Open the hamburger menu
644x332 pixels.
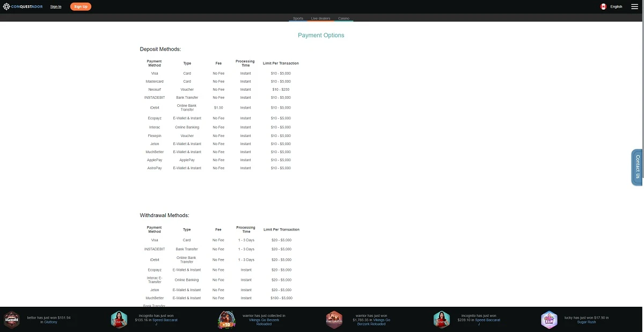click(634, 6)
